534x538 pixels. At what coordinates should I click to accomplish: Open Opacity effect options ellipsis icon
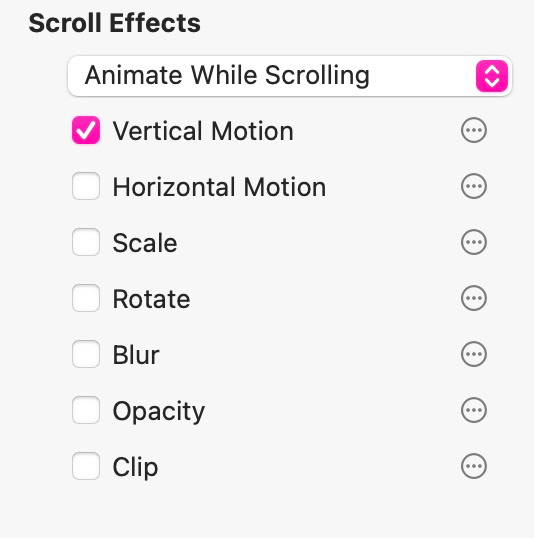(474, 410)
